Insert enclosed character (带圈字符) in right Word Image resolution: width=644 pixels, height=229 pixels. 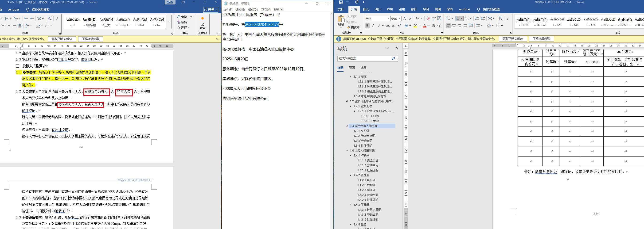click(439, 26)
